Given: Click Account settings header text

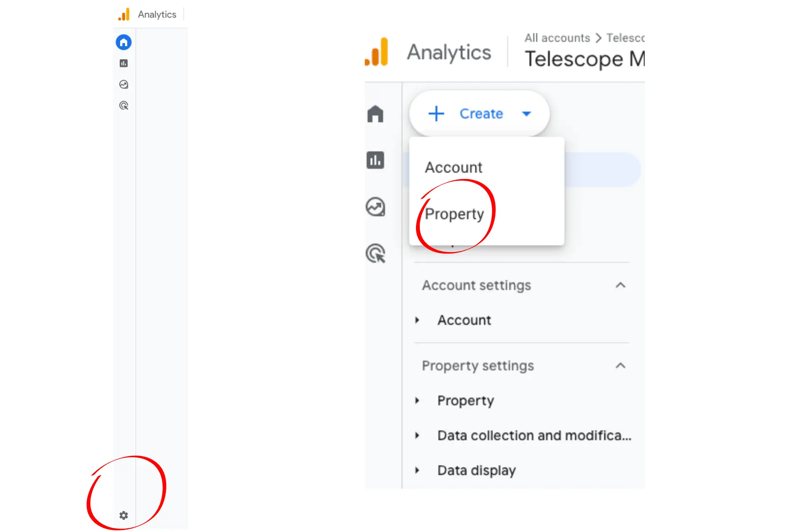Looking at the screenshot, I should point(476,285).
